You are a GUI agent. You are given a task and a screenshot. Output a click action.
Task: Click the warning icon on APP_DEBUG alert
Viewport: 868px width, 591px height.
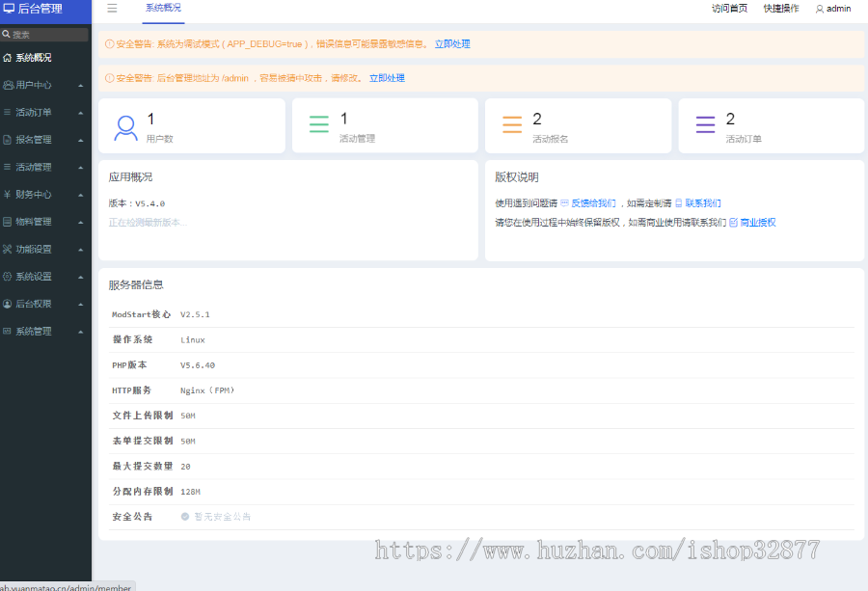coord(110,43)
